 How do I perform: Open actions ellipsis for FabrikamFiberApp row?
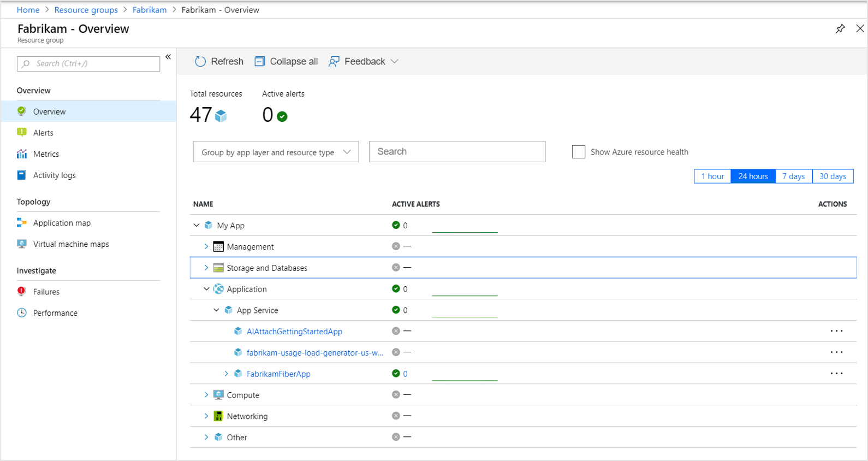[836, 374]
